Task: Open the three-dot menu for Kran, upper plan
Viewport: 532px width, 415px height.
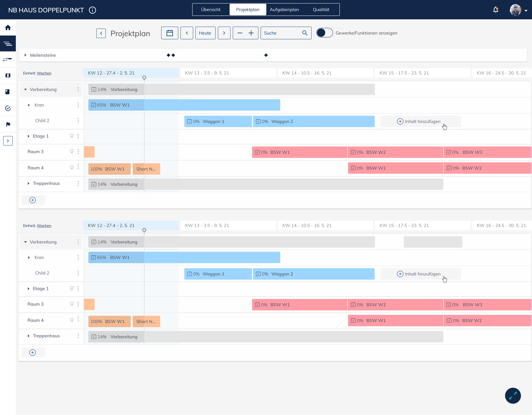Action: coord(78,105)
